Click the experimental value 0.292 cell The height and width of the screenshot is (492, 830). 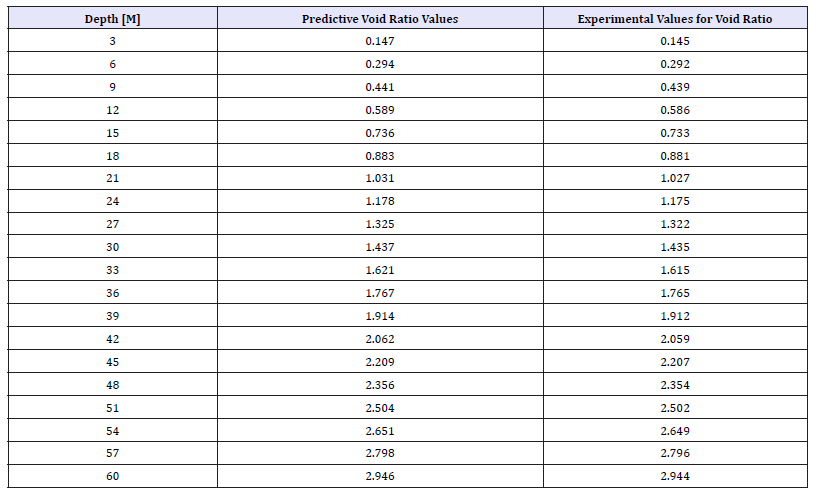pyautogui.click(x=675, y=64)
